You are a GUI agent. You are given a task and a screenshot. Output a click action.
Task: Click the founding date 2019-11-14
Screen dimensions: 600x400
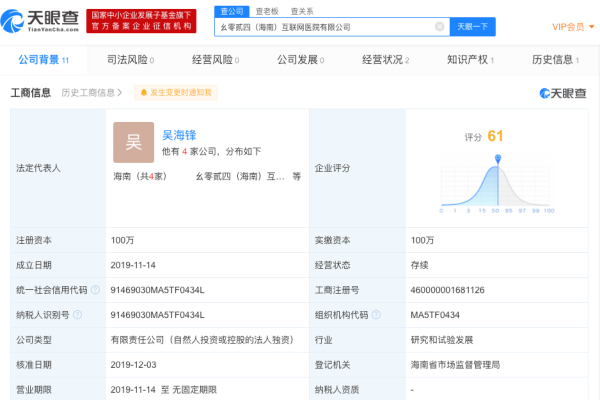[x=133, y=265]
